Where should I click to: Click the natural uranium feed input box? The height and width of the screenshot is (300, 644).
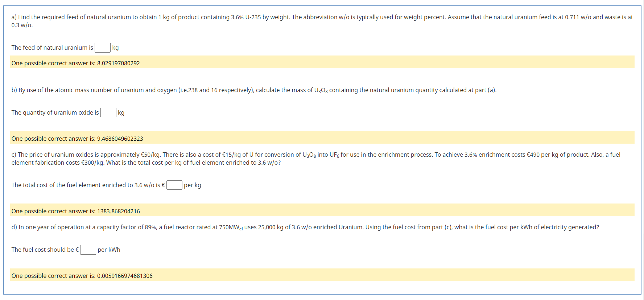pos(103,48)
